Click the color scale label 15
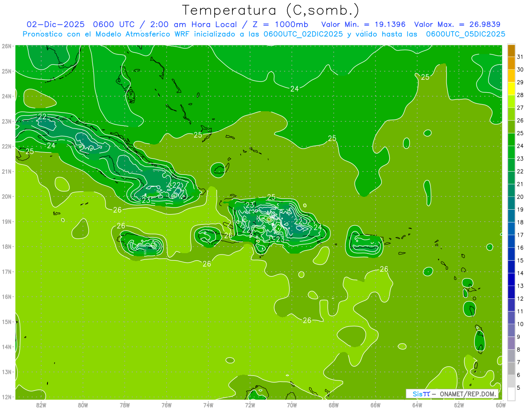The height and width of the screenshot is (411, 532). coord(520,261)
